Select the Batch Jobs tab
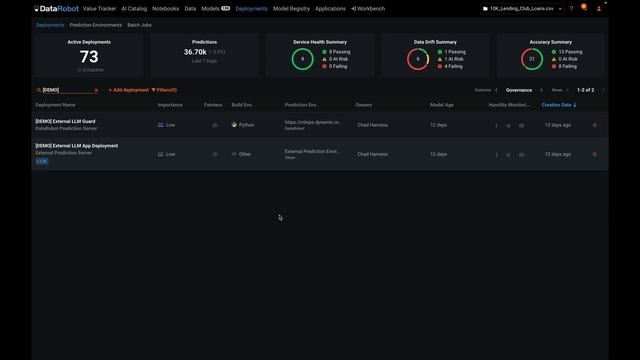The width and height of the screenshot is (640, 360). point(139,25)
